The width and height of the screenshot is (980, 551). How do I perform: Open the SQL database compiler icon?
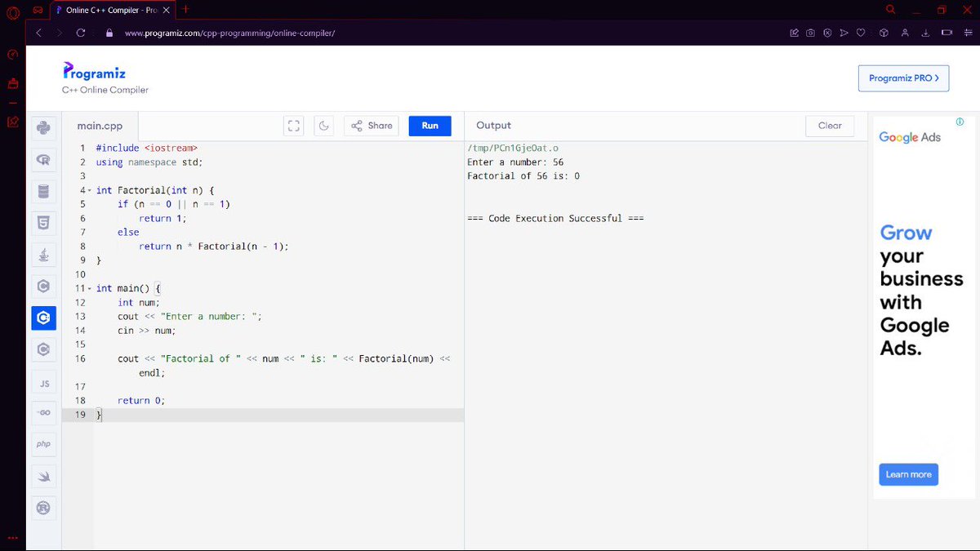coord(43,192)
